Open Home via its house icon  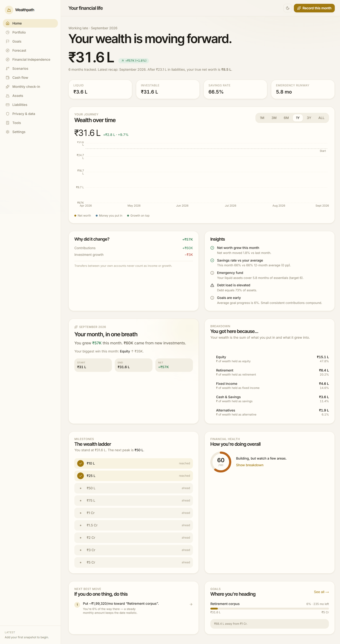(x=8, y=23)
